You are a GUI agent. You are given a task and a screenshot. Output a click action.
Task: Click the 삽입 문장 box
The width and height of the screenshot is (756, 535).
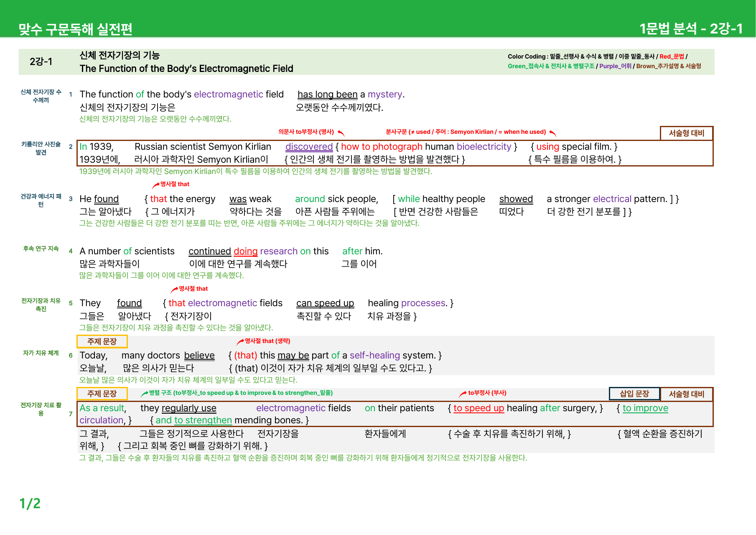(x=634, y=394)
